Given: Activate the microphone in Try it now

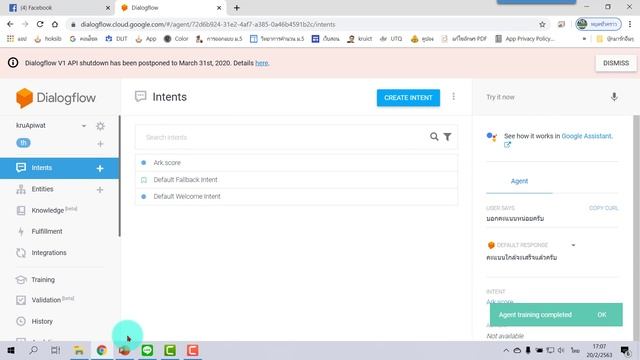Looking at the screenshot, I should (x=614, y=97).
